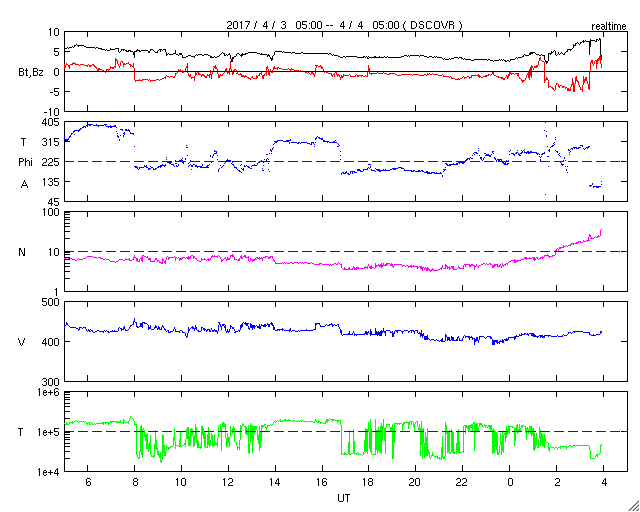Click the 'Phi' axis label
Screen dimensions: 640x512
(25, 163)
